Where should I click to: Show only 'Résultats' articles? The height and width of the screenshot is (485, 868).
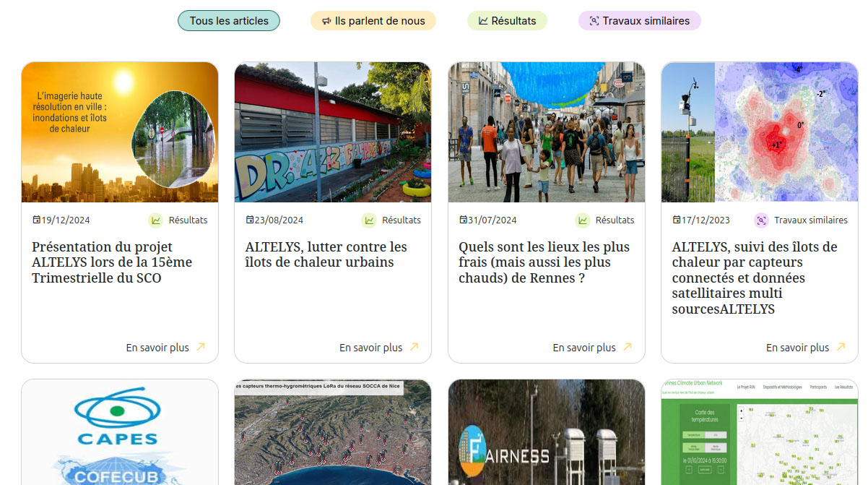(x=507, y=21)
